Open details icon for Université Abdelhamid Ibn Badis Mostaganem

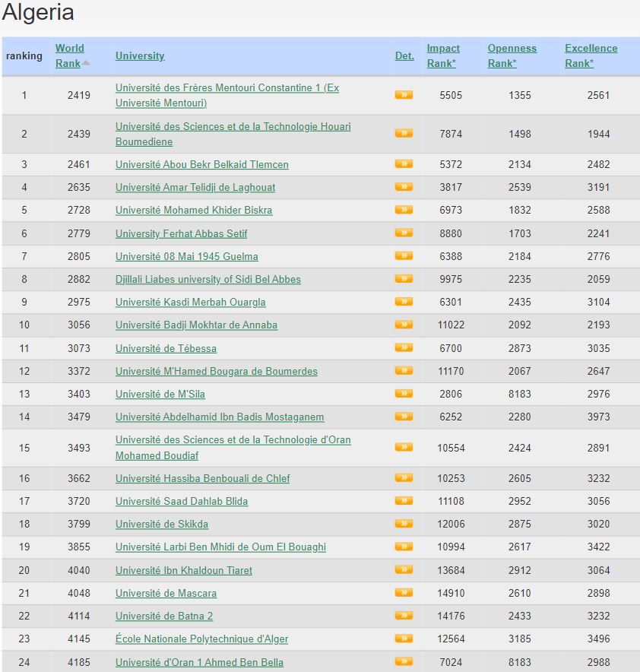404,417
